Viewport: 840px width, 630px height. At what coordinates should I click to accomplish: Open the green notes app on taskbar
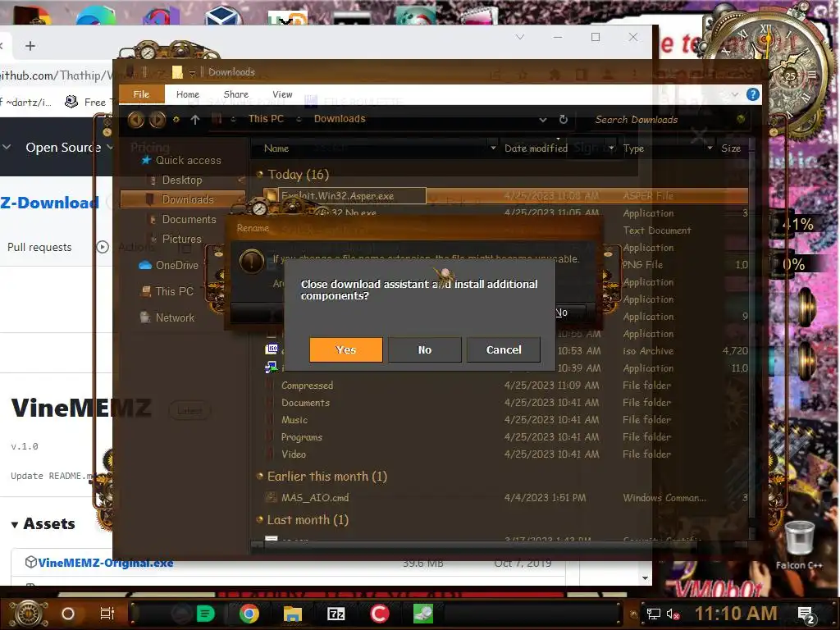(205, 614)
